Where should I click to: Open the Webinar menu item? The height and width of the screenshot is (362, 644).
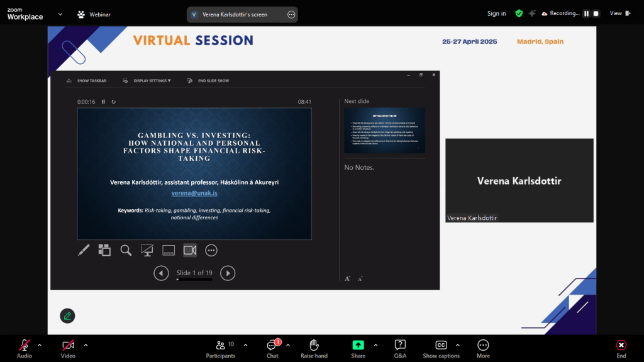click(94, 14)
